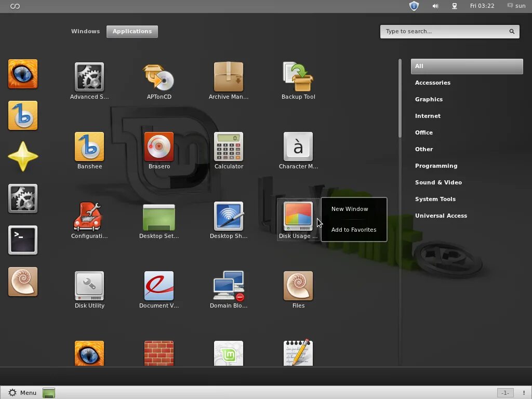532x399 pixels.
Task: Switch to the Windows tab
Action: pyautogui.click(x=85, y=31)
